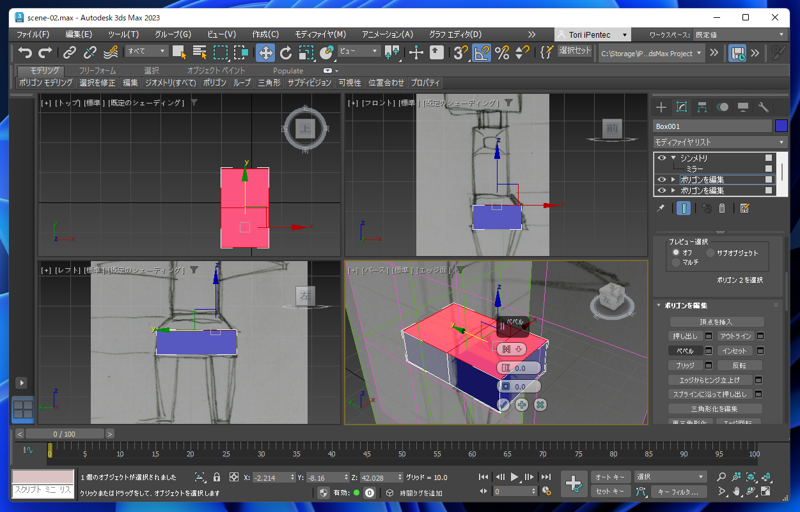Click the Pin Stack icon

pos(661,208)
